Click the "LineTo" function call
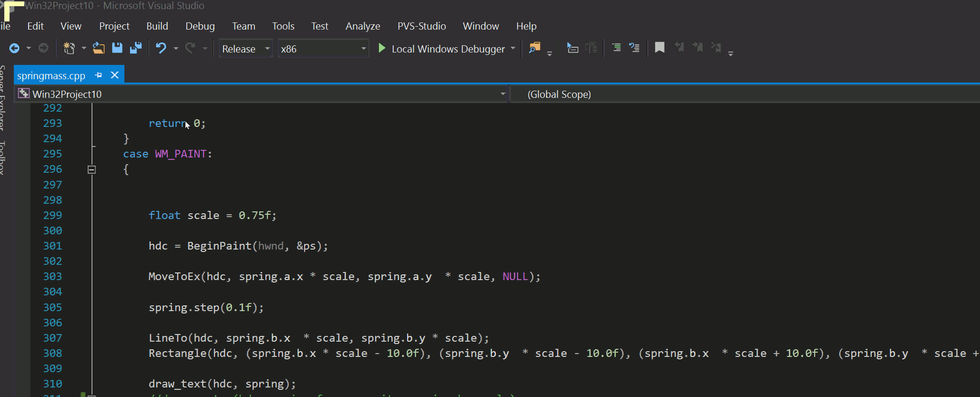This screenshot has width=980, height=397. pos(168,338)
